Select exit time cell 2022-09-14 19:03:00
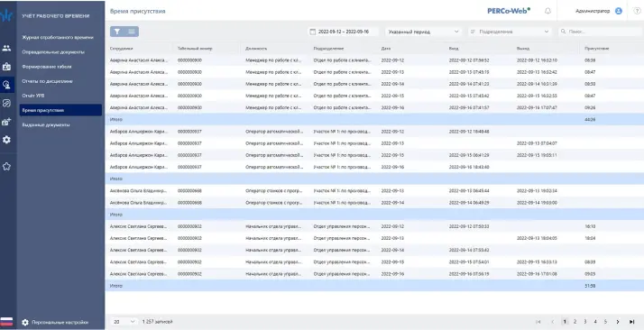644x330 pixels. [537, 203]
